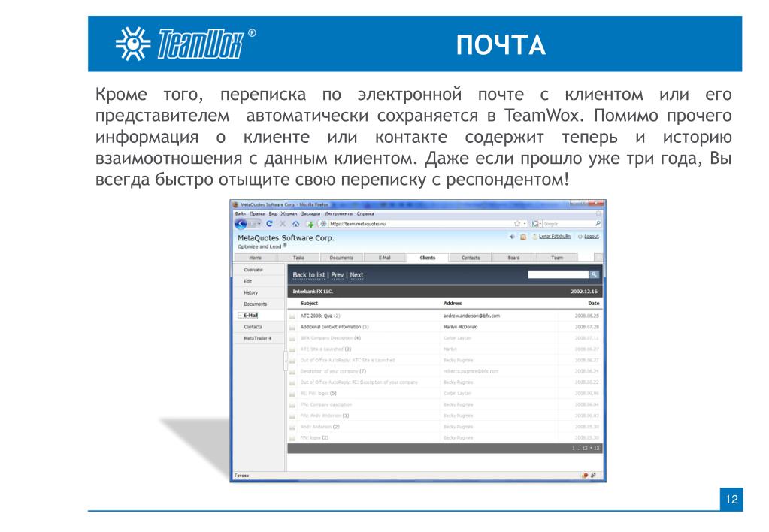This screenshot has width=769, height=532.
Task: Click the envelope icon for Additional contact information
Action: [292, 327]
